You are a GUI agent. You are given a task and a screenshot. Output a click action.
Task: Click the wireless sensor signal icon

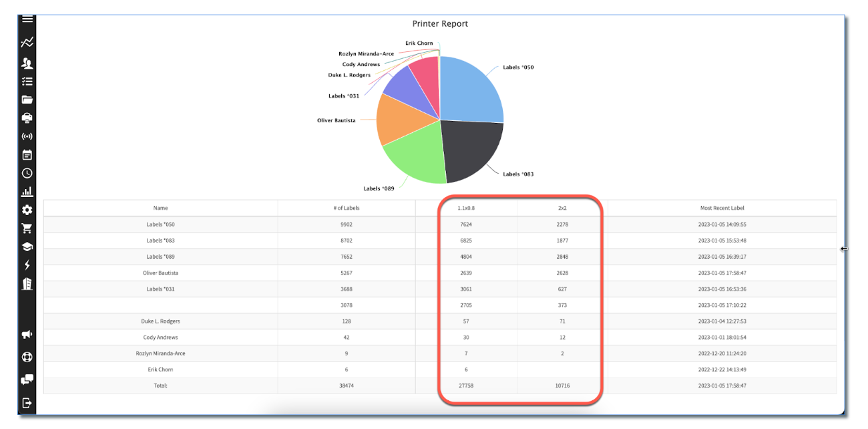click(x=27, y=136)
